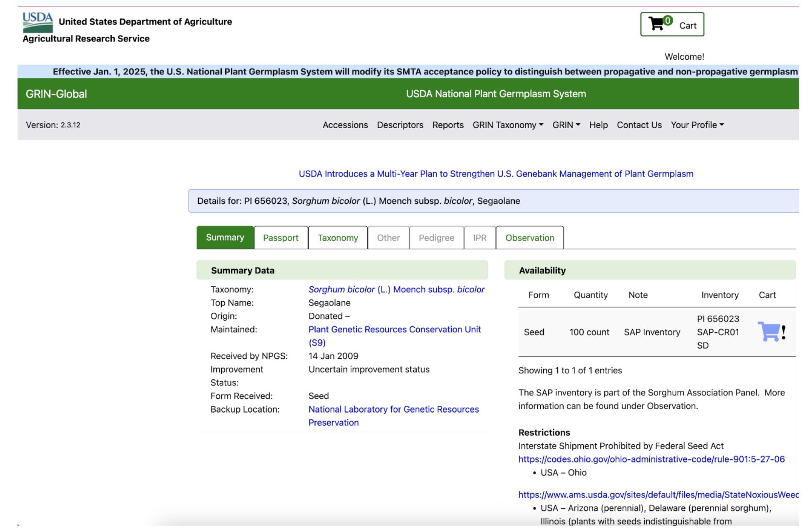The height and width of the screenshot is (532, 810).
Task: Open Contact Us page
Action: (x=639, y=125)
